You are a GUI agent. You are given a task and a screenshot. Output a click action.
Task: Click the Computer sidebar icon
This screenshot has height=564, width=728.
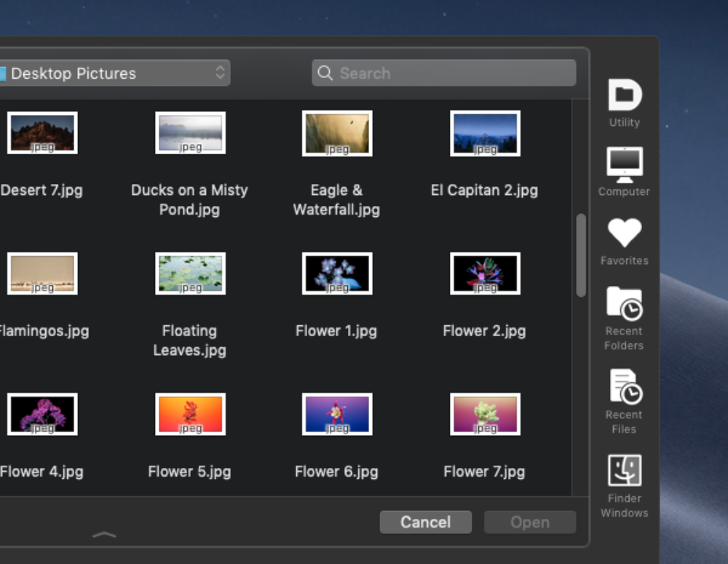pyautogui.click(x=624, y=165)
